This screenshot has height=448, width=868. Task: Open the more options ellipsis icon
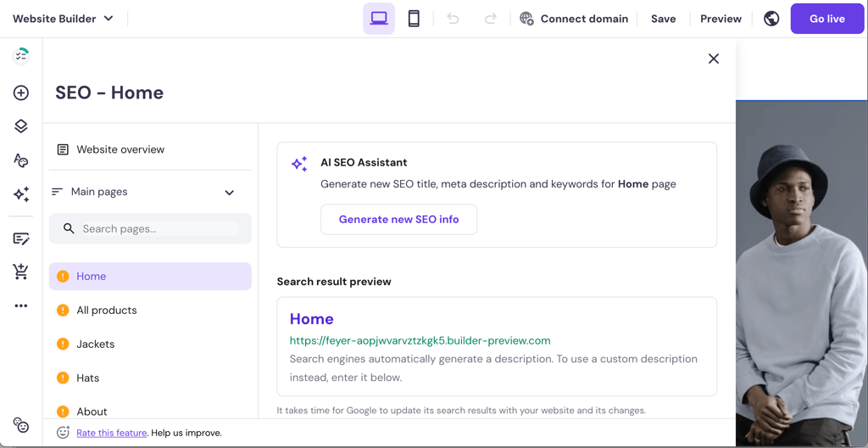point(21,306)
